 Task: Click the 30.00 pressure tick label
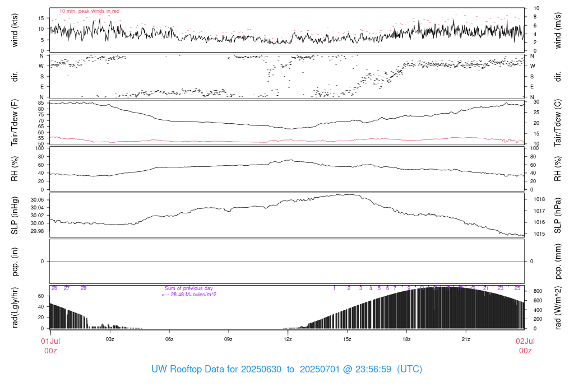coord(38,223)
